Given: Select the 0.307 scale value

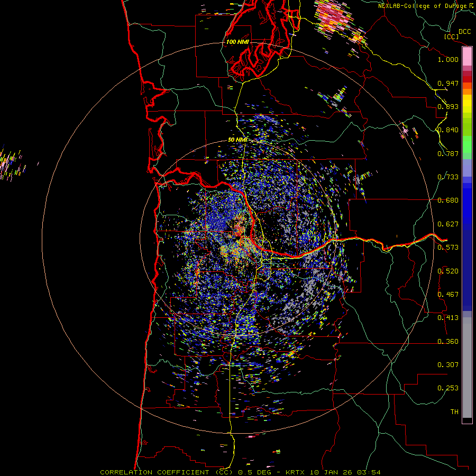Looking at the screenshot, I should (x=448, y=365).
